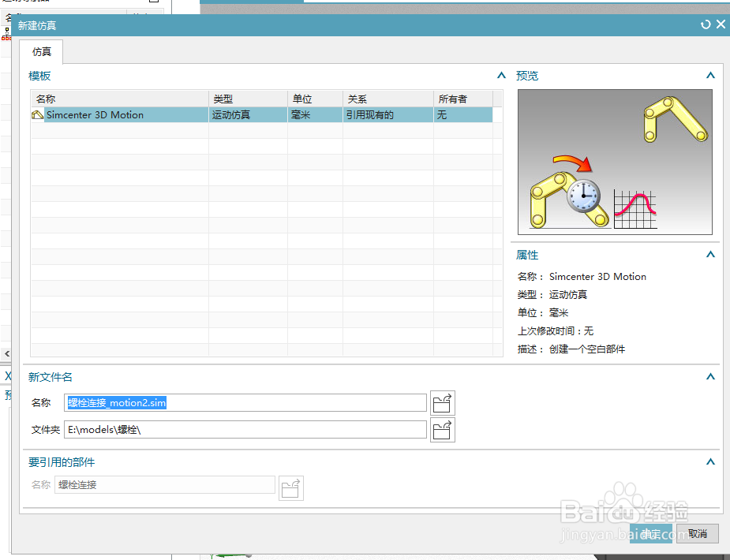Screen dimensions: 730x560
Task: Click the 类型: 运动仿真 property text
Action: point(552,295)
